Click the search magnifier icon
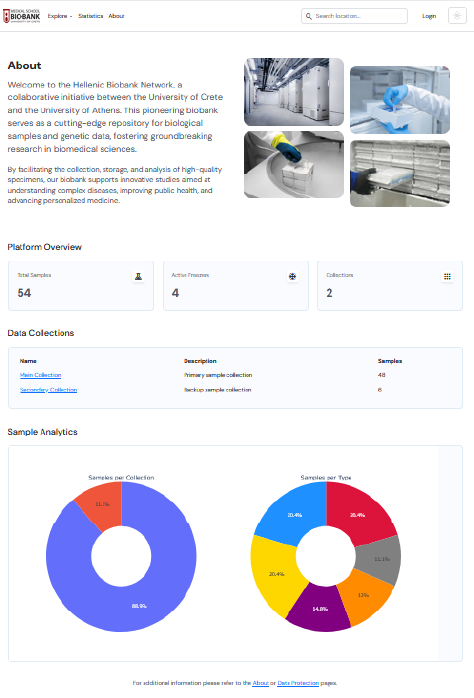 click(308, 16)
